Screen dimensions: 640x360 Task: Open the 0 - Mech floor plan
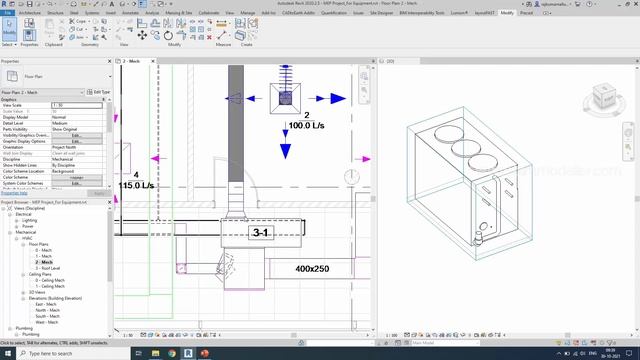tap(43, 250)
